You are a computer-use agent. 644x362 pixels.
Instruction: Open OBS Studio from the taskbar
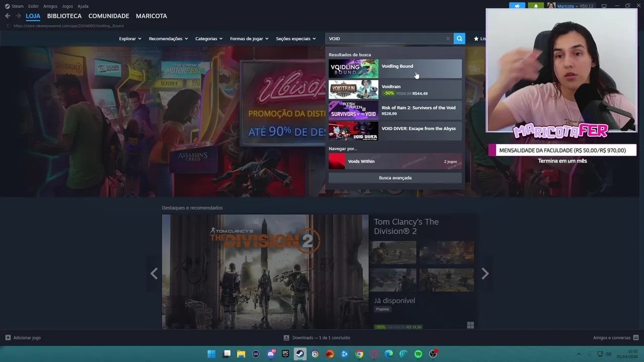coord(433,354)
